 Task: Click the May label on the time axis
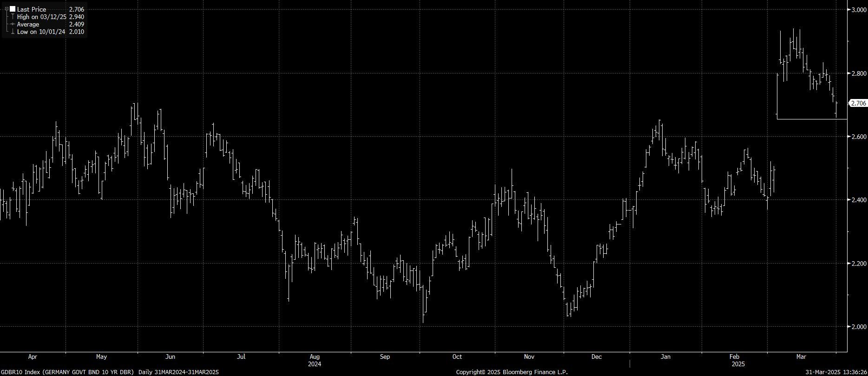[x=101, y=357]
